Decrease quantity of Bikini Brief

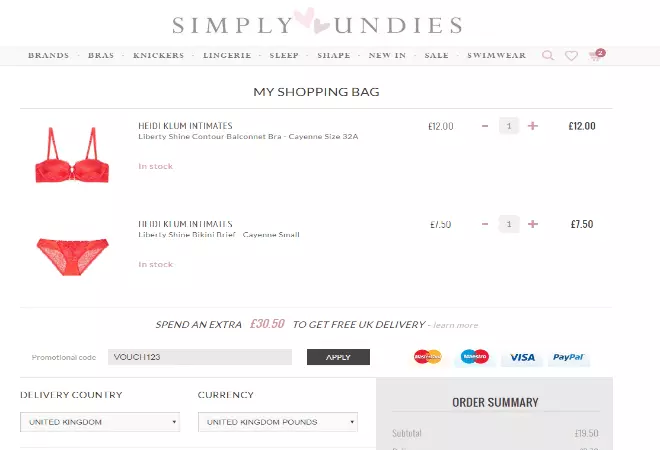[x=485, y=224]
